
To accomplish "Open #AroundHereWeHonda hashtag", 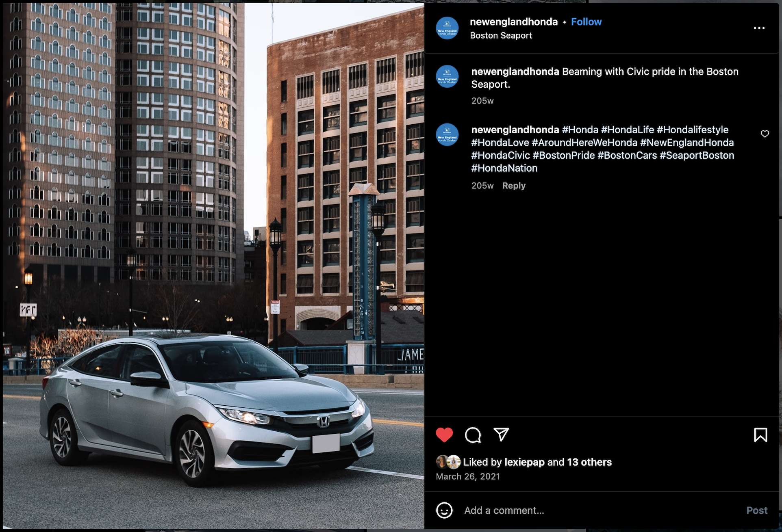I will 584,143.
